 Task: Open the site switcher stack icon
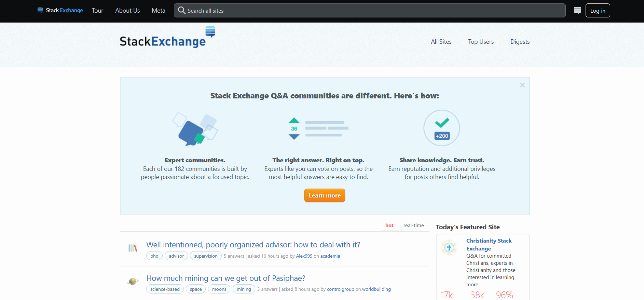click(577, 11)
